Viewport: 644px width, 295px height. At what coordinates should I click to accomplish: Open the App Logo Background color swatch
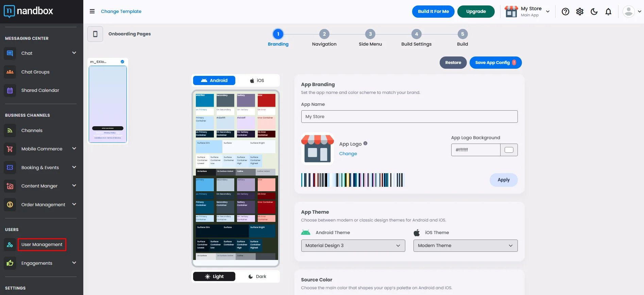(x=509, y=150)
